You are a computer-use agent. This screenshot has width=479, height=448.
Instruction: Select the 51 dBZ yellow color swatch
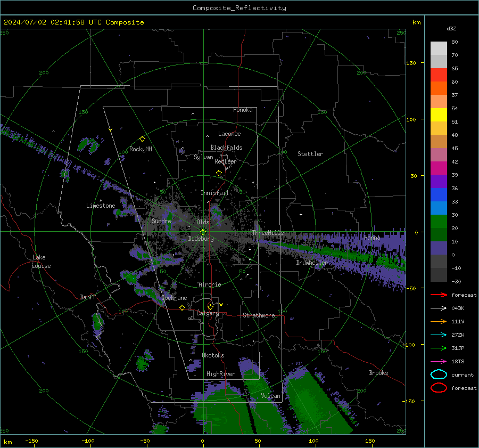(x=439, y=115)
